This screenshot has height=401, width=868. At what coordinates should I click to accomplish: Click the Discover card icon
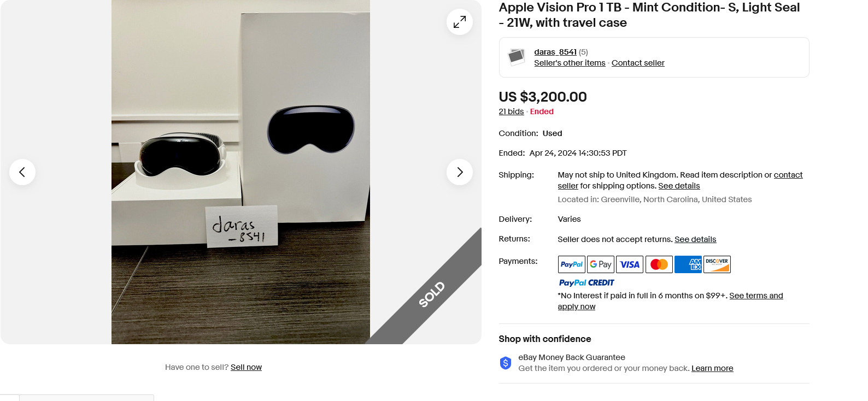pos(717,264)
